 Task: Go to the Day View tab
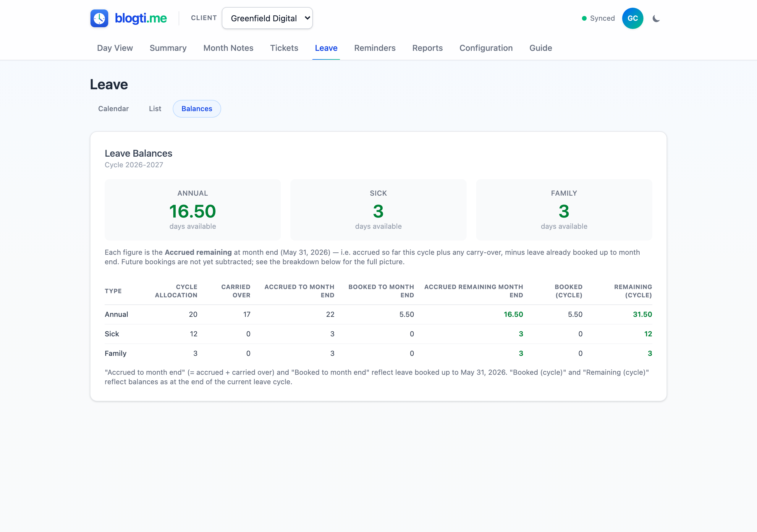click(x=115, y=48)
